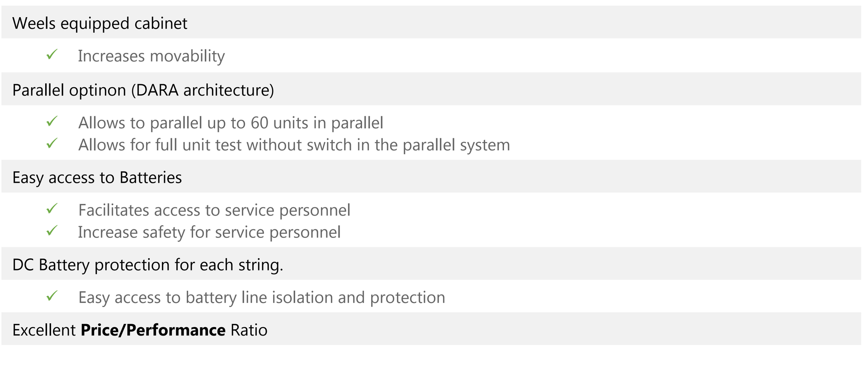868x374 pixels.
Task: Click the Increases movability text
Action: click(x=151, y=56)
